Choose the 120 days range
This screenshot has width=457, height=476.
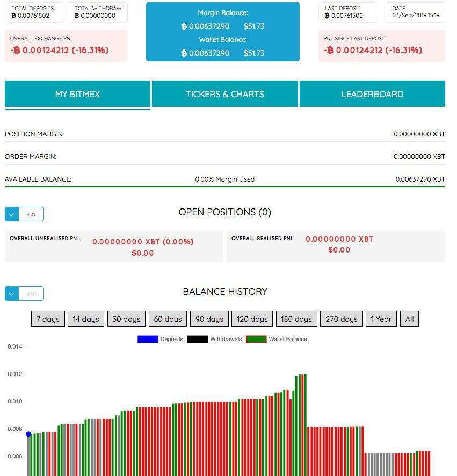point(252,319)
